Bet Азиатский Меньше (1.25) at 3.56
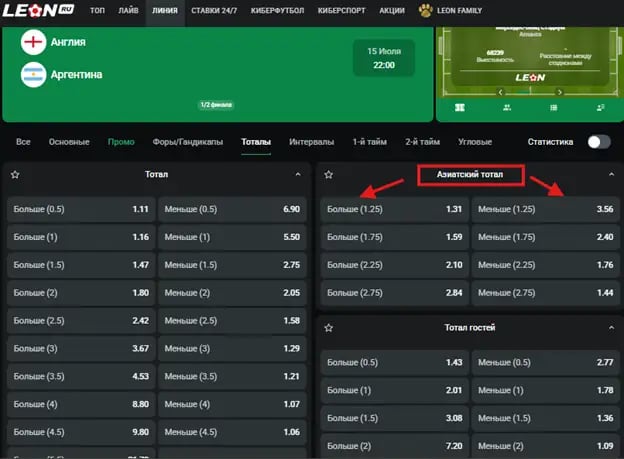The image size is (624, 459). [546, 209]
